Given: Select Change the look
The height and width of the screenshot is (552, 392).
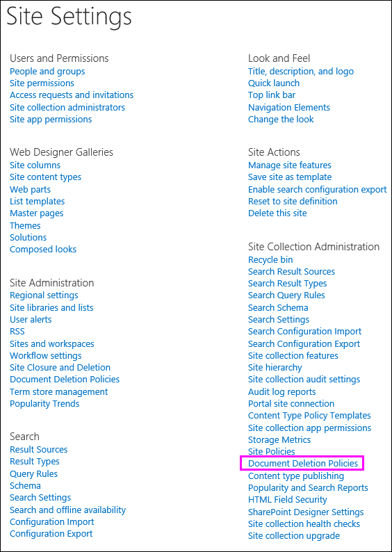Looking at the screenshot, I should click(x=281, y=120).
